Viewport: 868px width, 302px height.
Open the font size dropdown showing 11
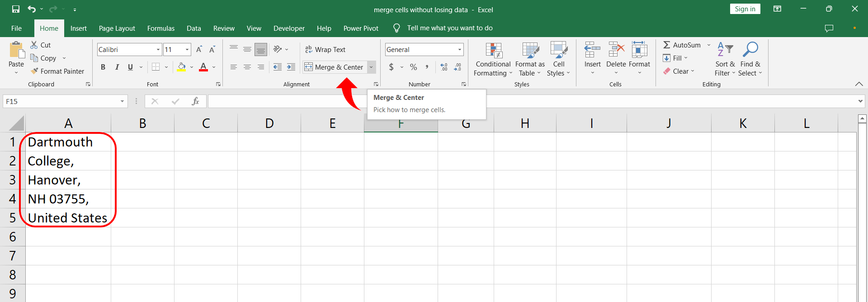click(187, 49)
